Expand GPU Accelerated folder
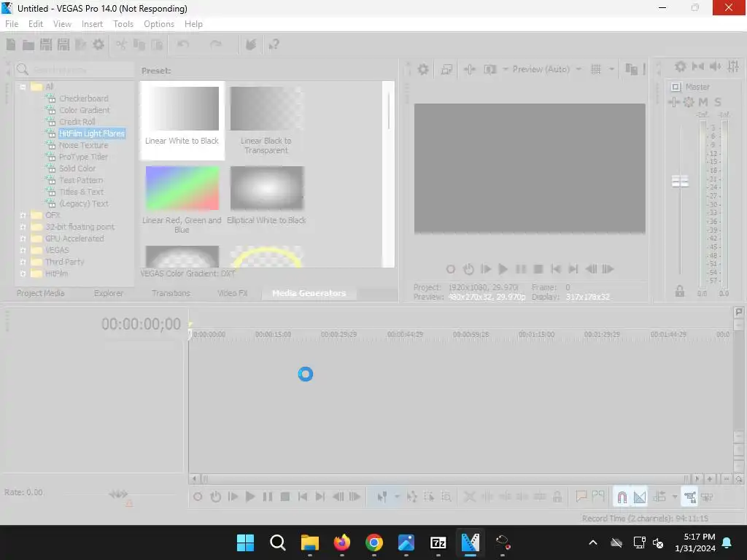Image resolution: width=747 pixels, height=560 pixels. (23, 238)
